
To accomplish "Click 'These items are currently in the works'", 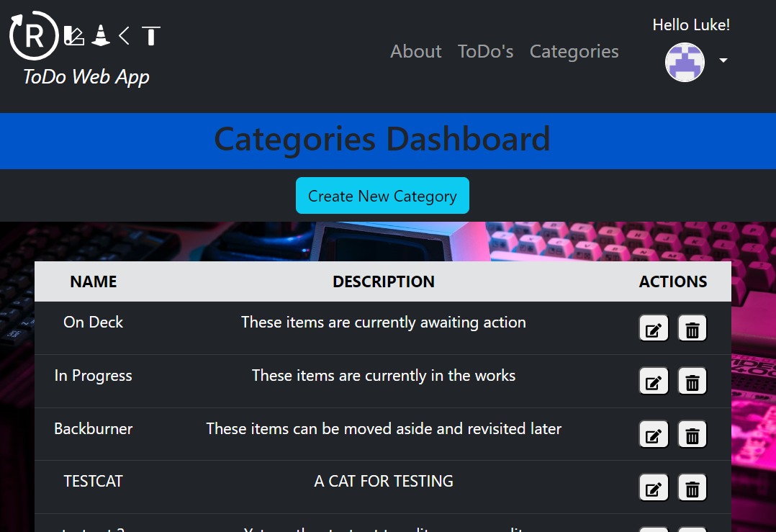I will (x=384, y=376).
